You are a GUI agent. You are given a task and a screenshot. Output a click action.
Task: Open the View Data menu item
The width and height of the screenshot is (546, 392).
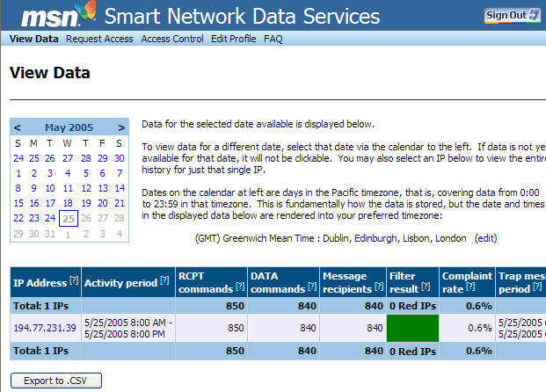(33, 39)
